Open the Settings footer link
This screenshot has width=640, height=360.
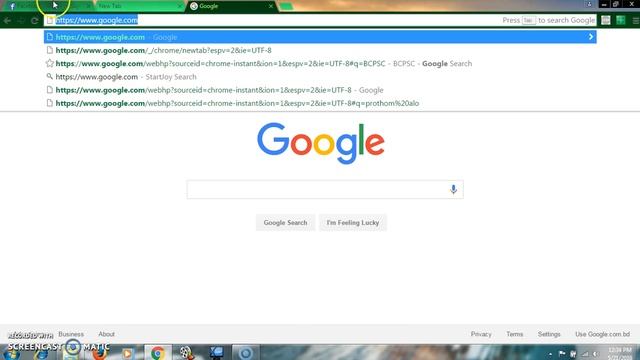tap(549, 334)
